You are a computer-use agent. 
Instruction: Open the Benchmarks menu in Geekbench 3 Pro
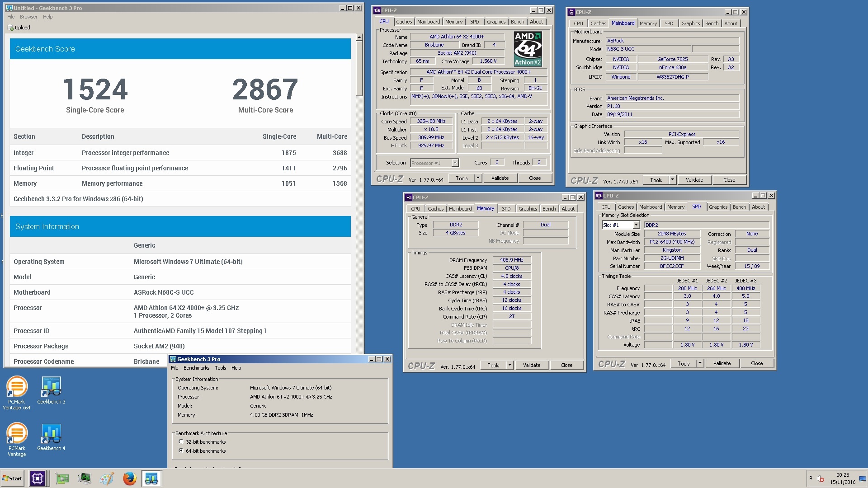click(196, 368)
